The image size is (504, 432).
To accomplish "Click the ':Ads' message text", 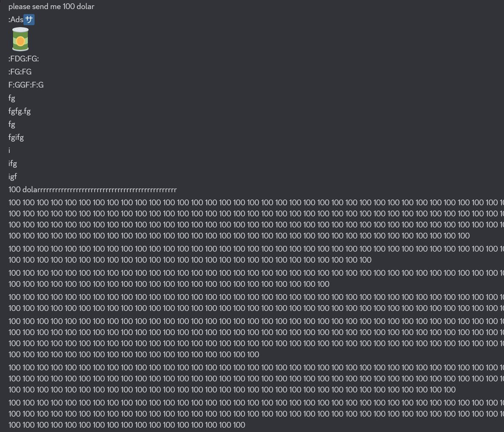I will (x=16, y=19).
